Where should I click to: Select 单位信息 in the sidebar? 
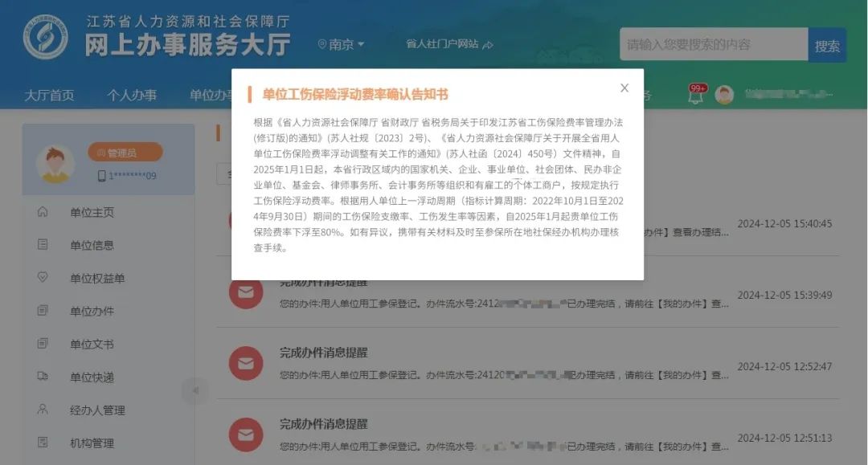point(92,245)
